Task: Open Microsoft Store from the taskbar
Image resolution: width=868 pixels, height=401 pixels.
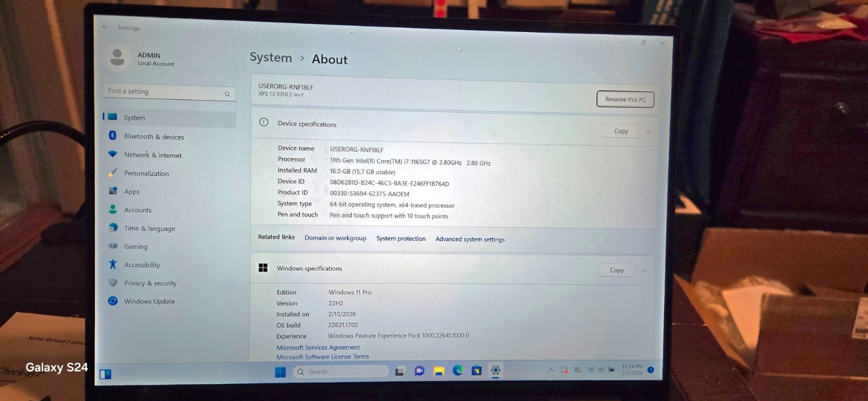Action: pos(476,371)
